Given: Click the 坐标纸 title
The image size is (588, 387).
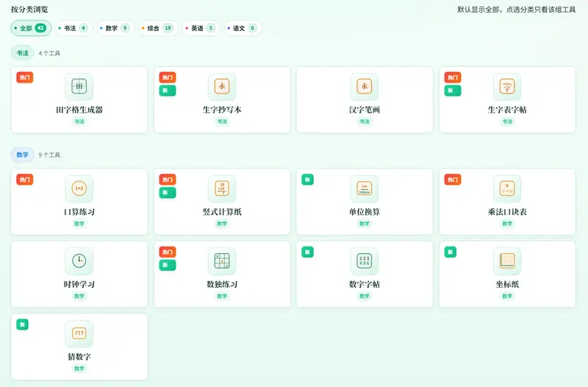Looking at the screenshot, I should [507, 284].
